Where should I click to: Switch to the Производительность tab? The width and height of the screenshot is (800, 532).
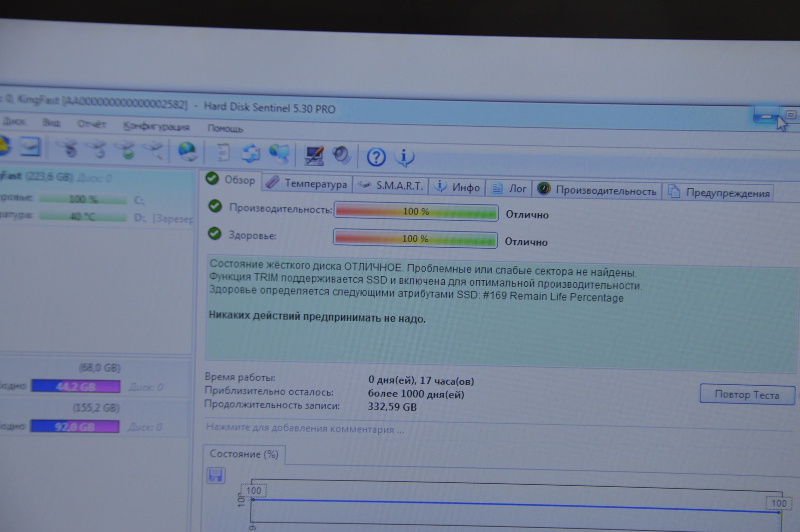coord(598,191)
